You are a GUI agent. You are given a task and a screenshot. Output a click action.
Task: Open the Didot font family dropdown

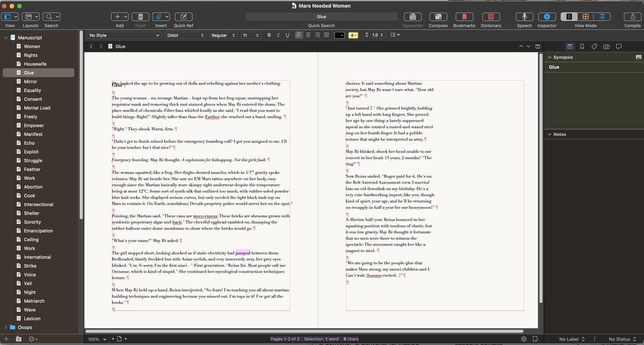[185, 35]
